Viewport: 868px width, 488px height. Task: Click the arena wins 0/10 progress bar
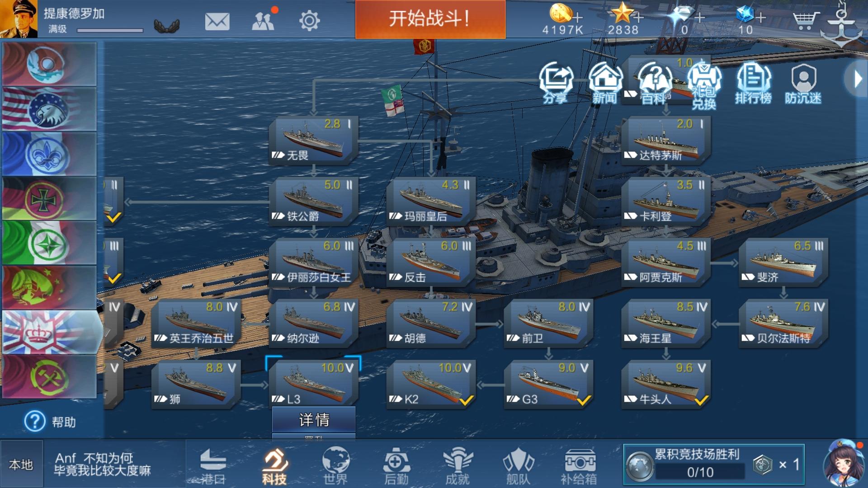click(700, 472)
